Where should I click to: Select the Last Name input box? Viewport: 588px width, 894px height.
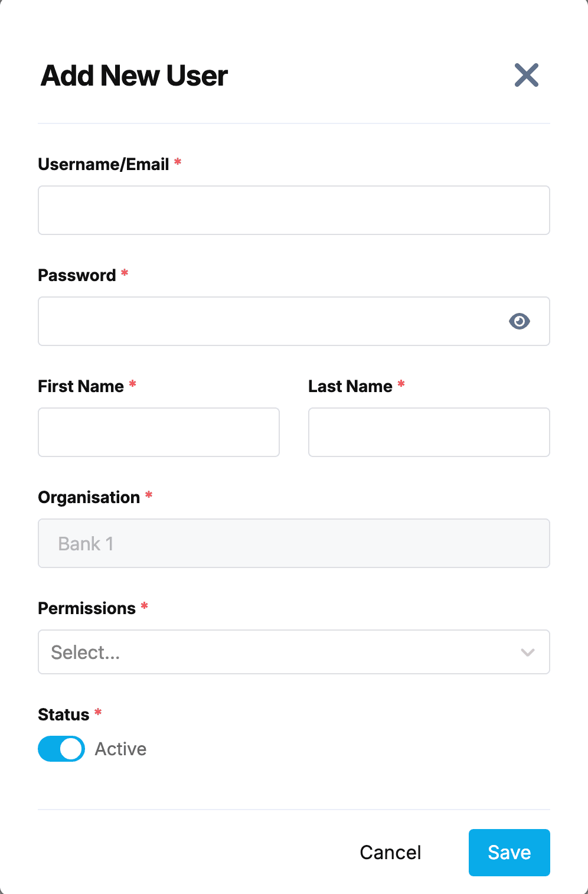tap(429, 432)
